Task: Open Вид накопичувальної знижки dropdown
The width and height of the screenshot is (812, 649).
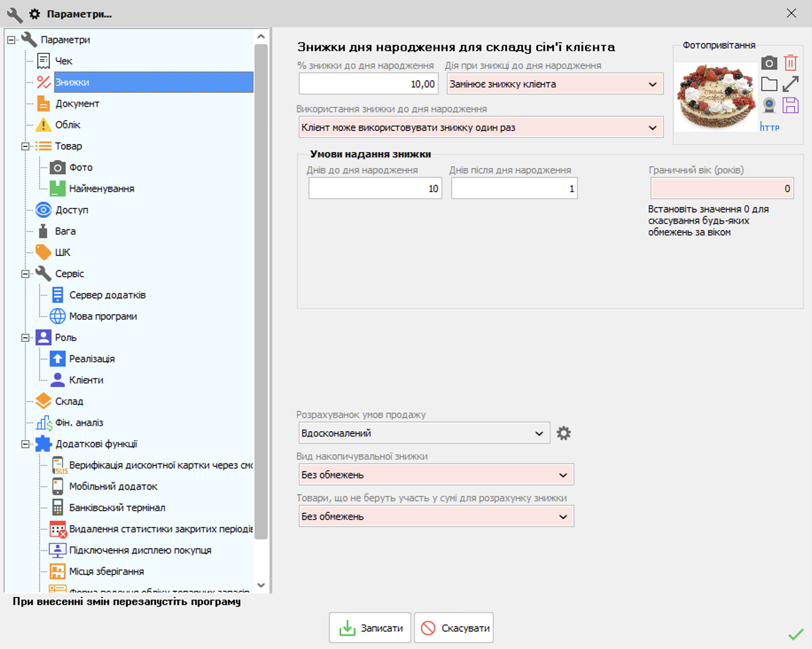Action: click(x=436, y=475)
